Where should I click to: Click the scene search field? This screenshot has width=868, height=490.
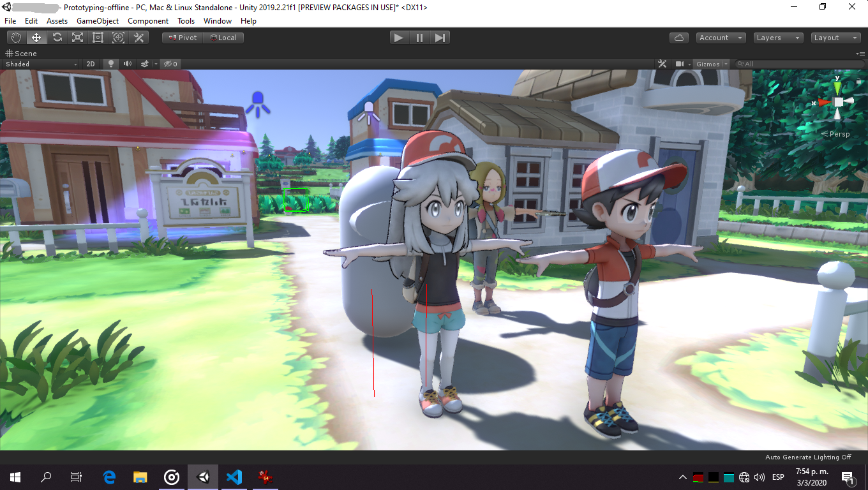click(x=798, y=64)
